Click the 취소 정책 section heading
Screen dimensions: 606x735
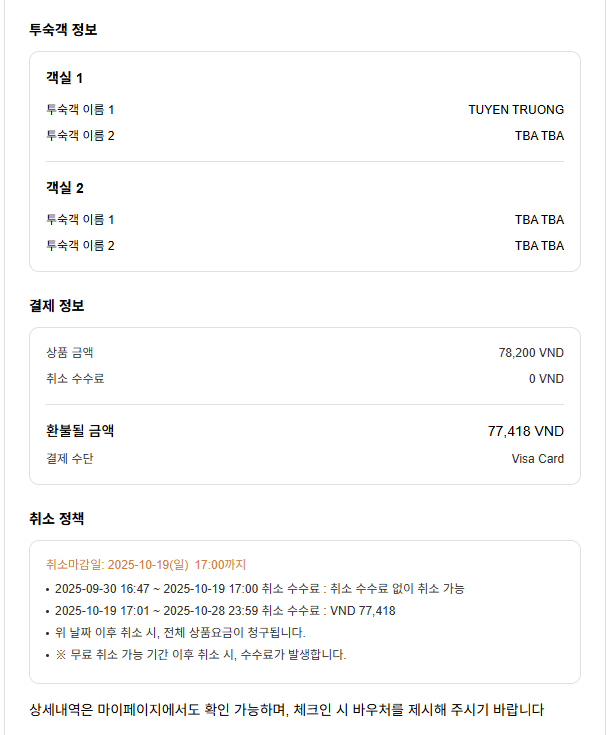pos(63,519)
